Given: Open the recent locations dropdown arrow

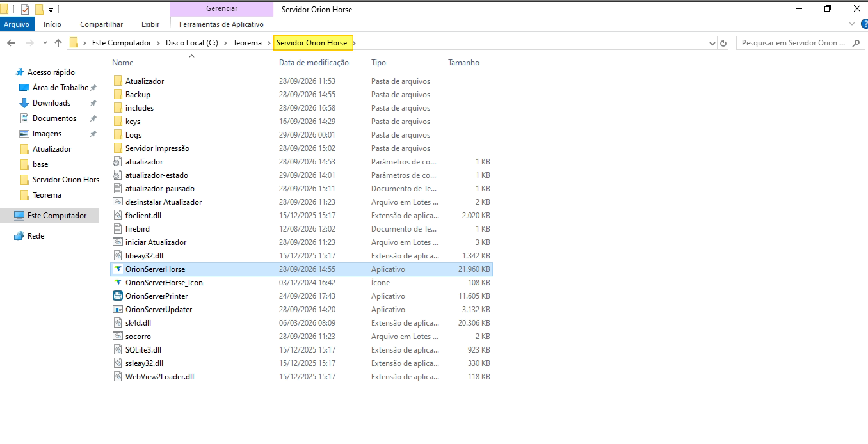Looking at the screenshot, I should 45,43.
